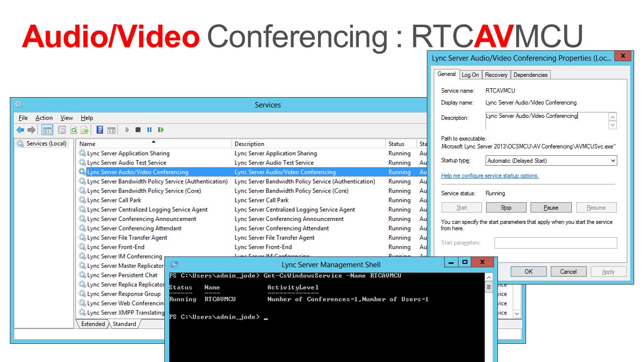Click Management Shell window title icon
Image resolution: width=644 pixels, height=362 pixels.
(174, 264)
